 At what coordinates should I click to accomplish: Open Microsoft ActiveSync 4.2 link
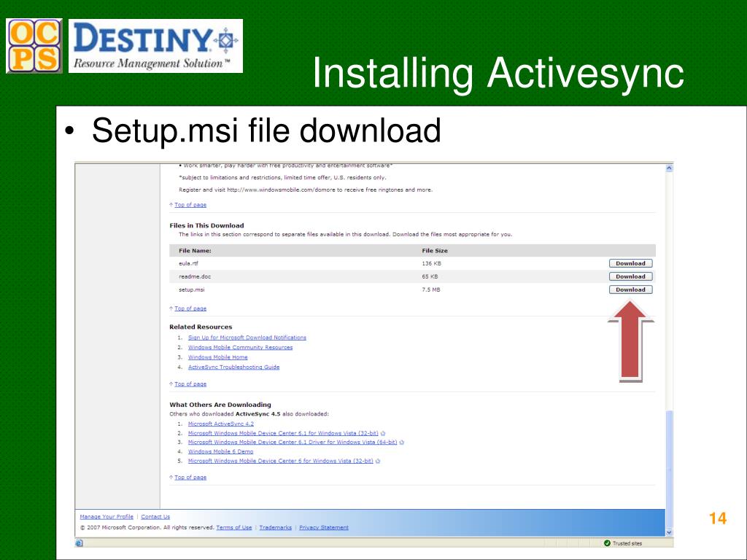220,424
